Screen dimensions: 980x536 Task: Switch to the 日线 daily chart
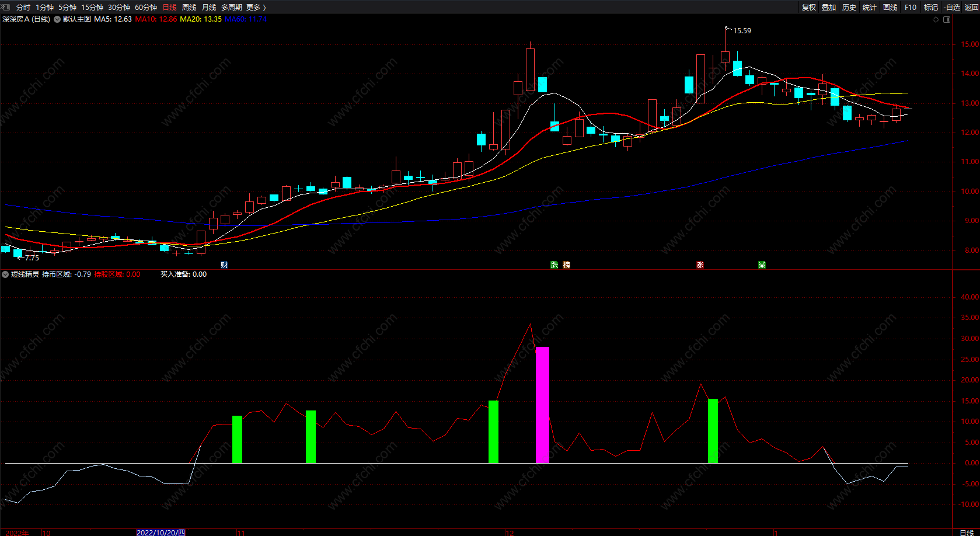point(169,8)
